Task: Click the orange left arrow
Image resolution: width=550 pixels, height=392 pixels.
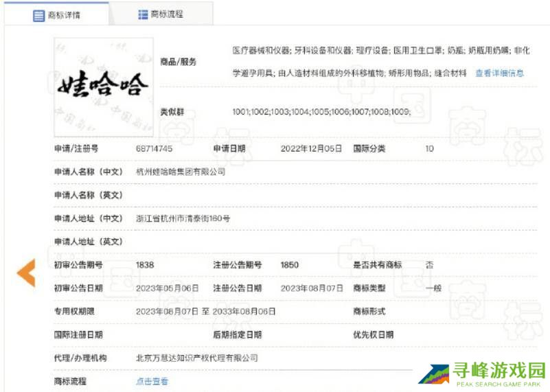Action: click(x=26, y=273)
